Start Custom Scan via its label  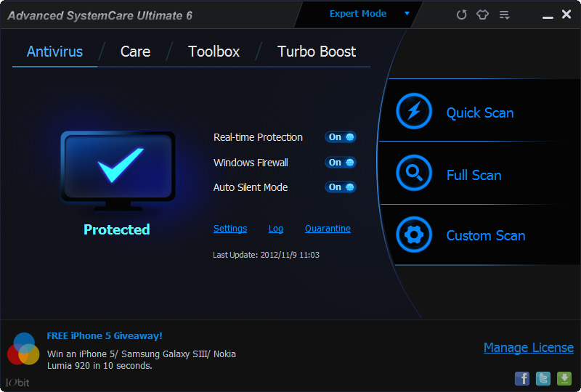click(x=485, y=236)
